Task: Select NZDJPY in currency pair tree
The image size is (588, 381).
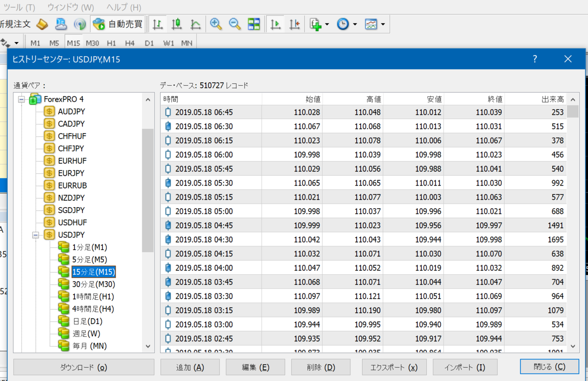Action: 71,198
